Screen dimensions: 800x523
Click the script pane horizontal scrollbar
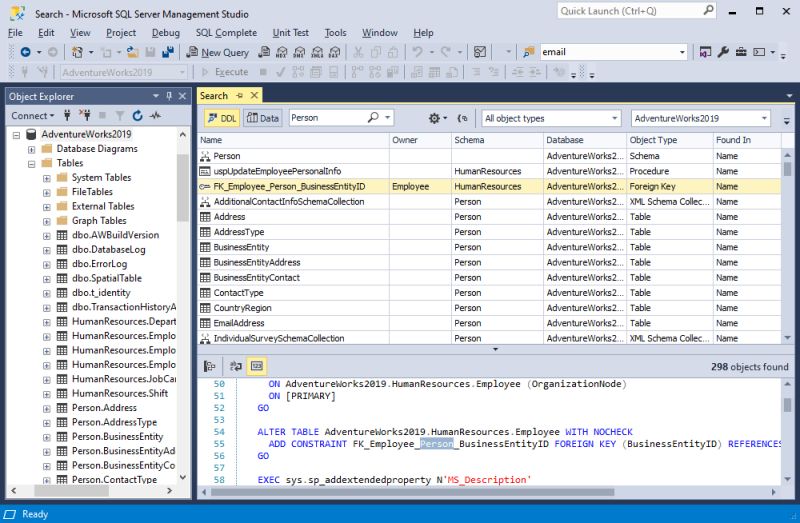[412, 492]
